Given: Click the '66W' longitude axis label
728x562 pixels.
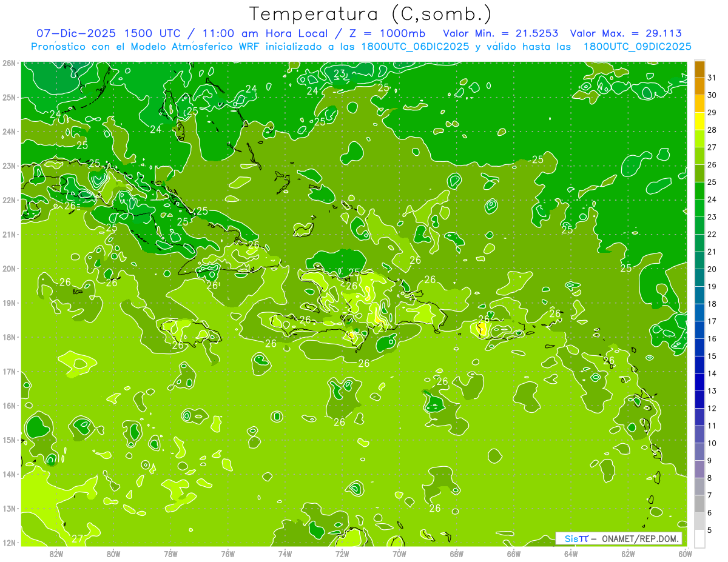Looking at the screenshot, I should pyautogui.click(x=514, y=554).
